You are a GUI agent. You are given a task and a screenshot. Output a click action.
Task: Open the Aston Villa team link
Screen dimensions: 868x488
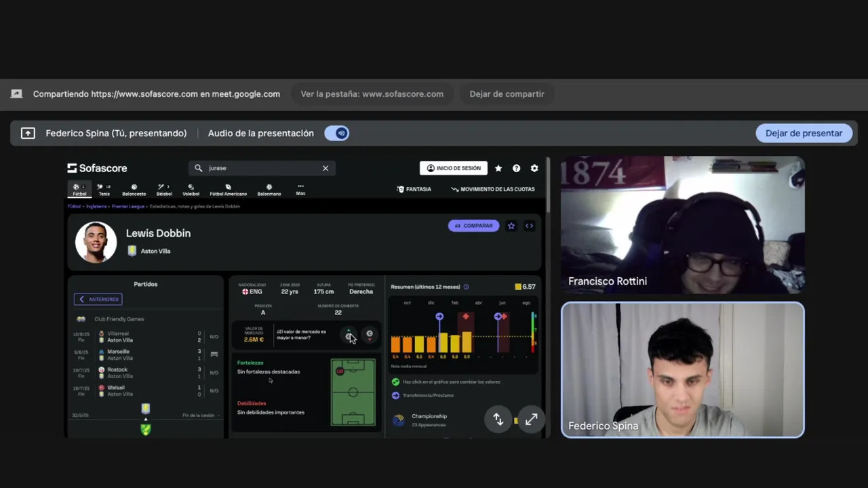(155, 251)
